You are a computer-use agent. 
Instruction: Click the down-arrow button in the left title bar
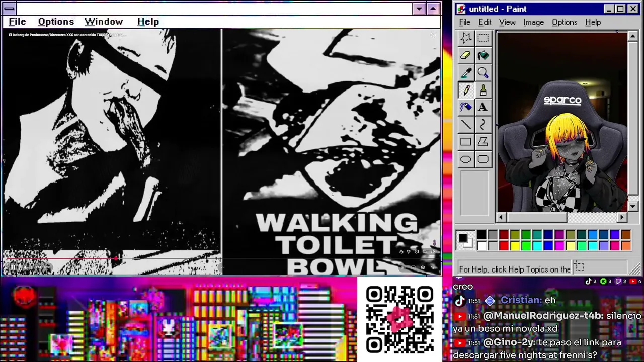coord(419,9)
